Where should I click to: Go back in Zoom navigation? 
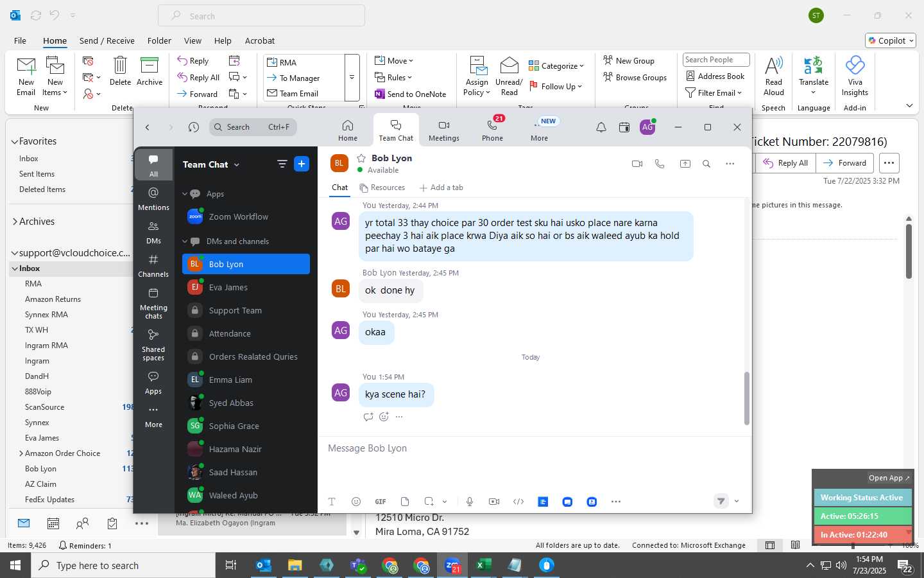coord(148,127)
